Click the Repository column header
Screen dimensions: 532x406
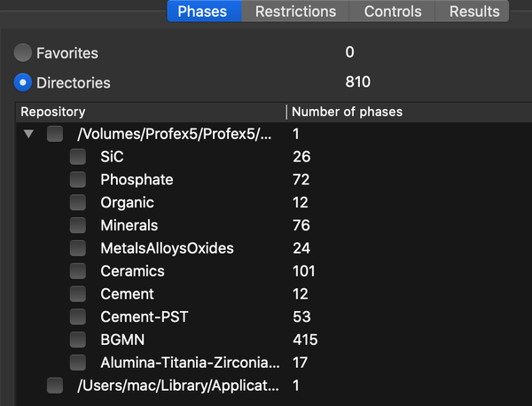click(x=133, y=112)
